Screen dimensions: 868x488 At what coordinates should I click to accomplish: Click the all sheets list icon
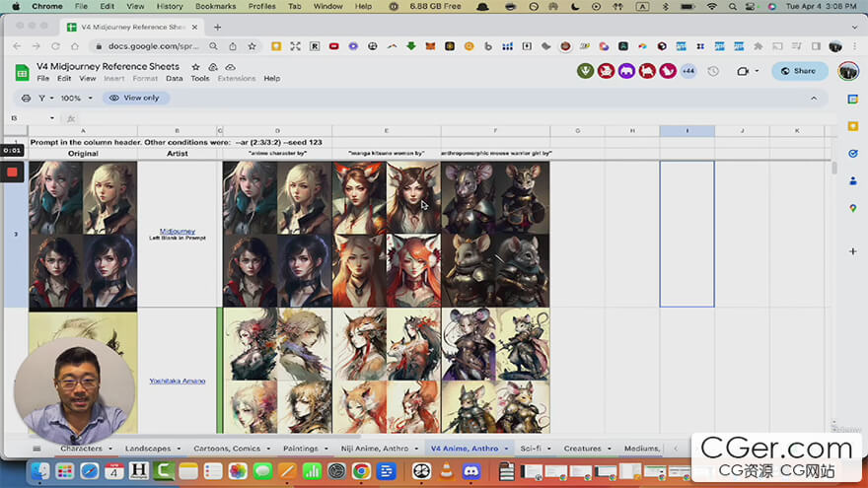tap(36, 449)
